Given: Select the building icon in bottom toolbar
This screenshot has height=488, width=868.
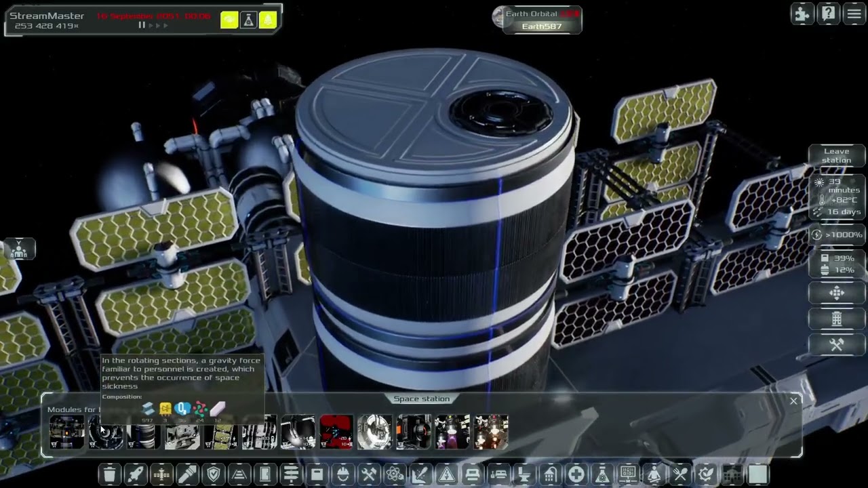Looking at the screenshot, I should pos(732,474).
